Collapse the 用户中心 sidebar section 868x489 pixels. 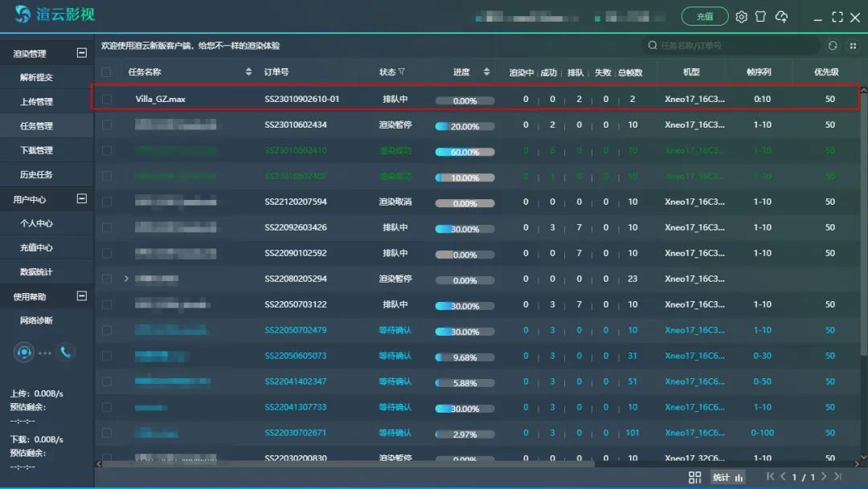[x=81, y=198]
